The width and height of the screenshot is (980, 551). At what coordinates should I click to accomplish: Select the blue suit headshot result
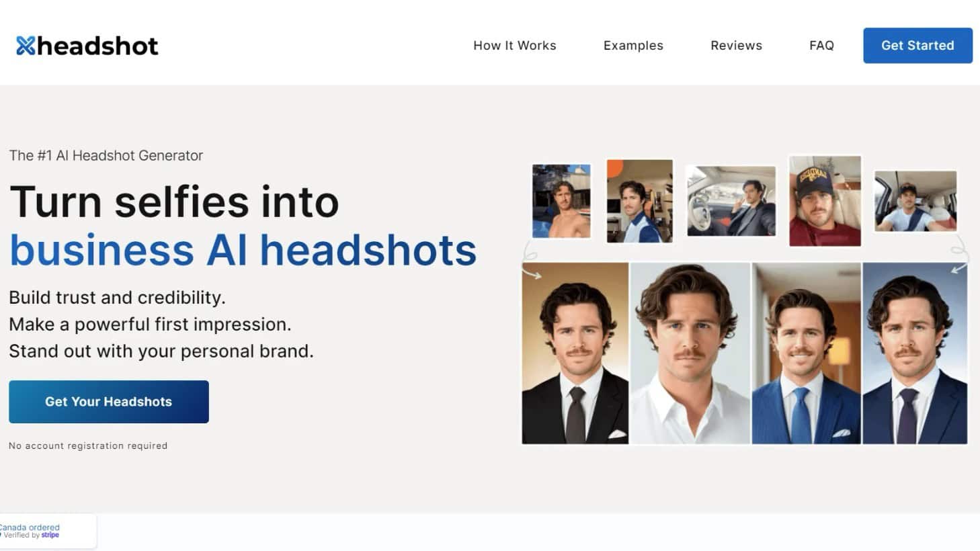pyautogui.click(x=805, y=353)
